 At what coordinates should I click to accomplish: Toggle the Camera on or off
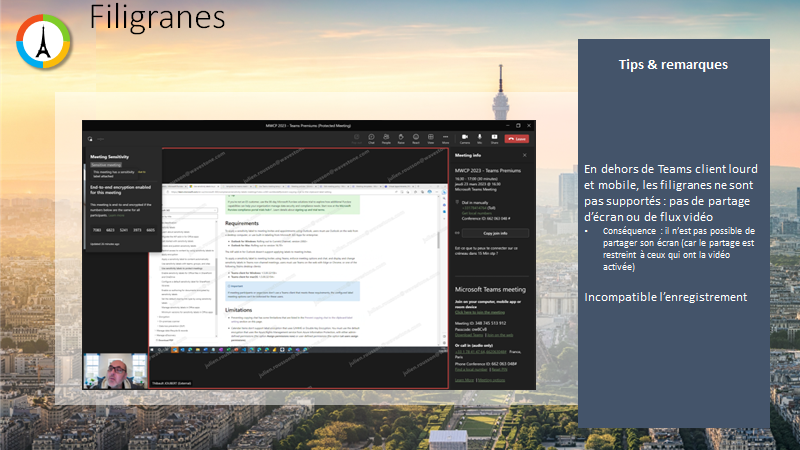pyautogui.click(x=465, y=139)
